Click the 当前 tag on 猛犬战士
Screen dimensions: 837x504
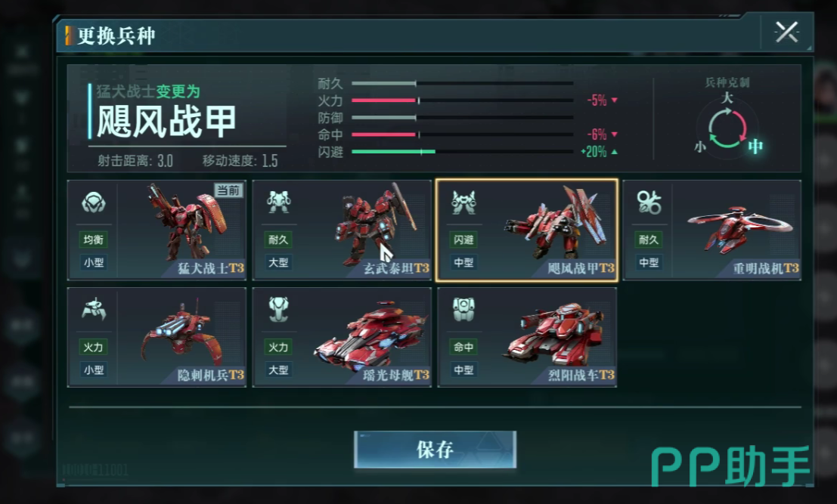(x=228, y=190)
